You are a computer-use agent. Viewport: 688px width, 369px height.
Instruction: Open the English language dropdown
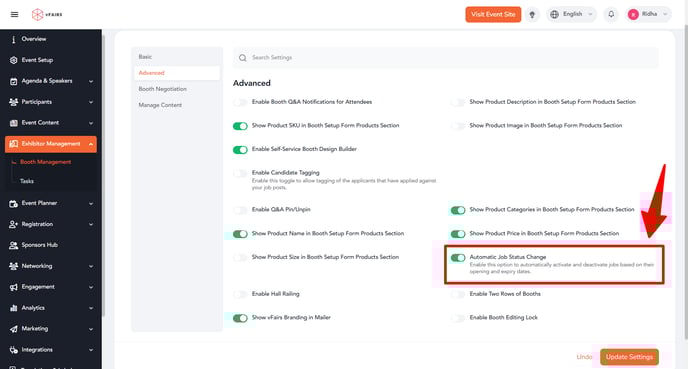(x=572, y=14)
